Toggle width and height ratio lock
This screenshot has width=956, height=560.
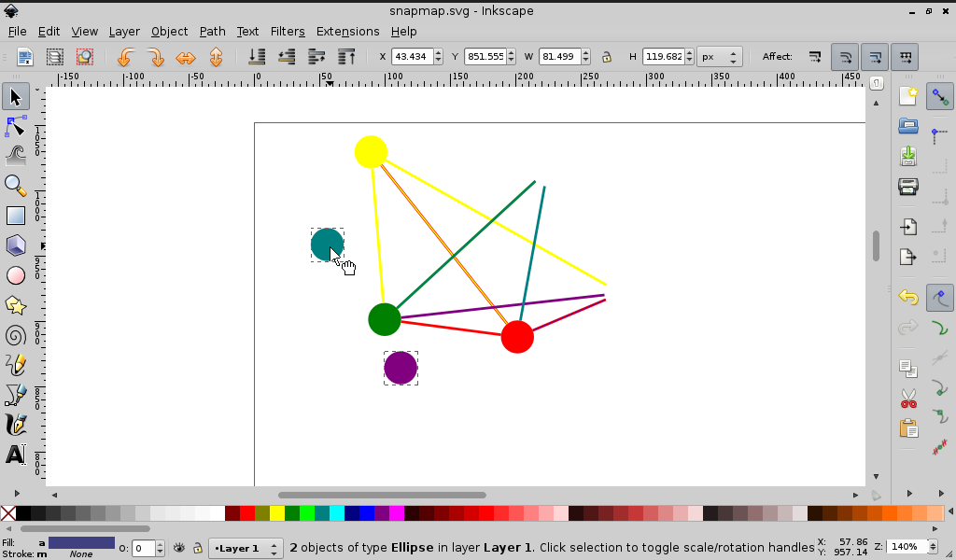(606, 57)
